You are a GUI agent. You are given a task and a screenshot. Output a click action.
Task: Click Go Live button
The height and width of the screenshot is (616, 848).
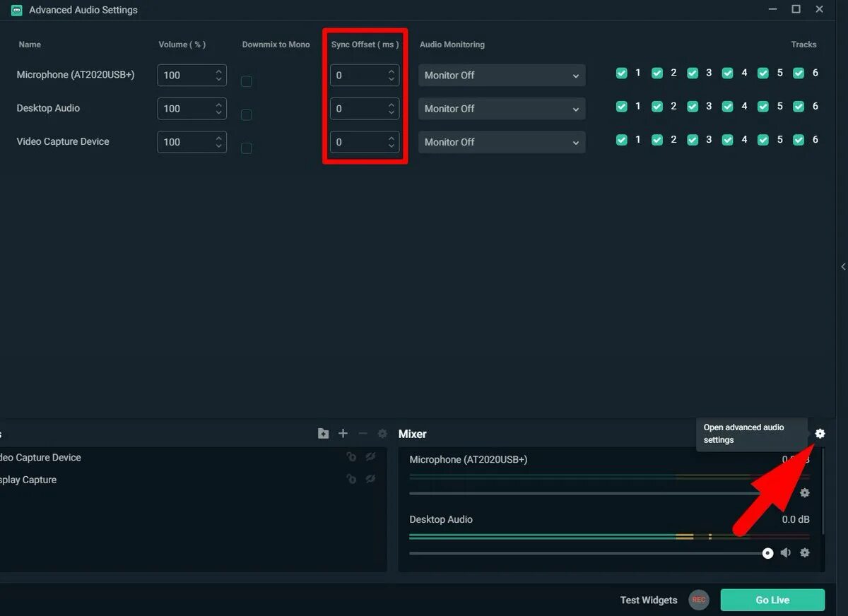click(x=772, y=600)
